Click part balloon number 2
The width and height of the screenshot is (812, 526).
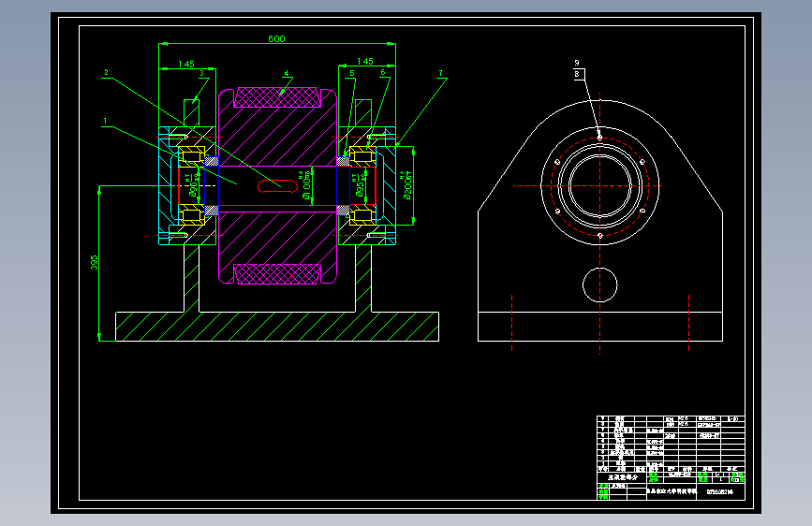106,72
